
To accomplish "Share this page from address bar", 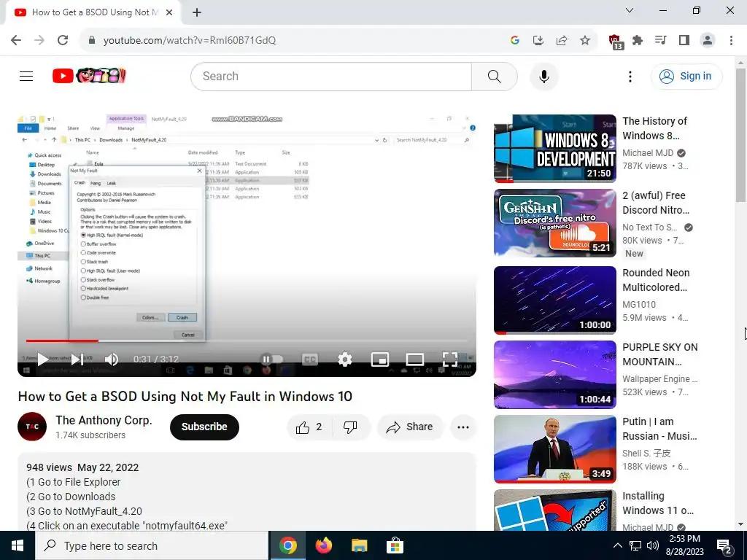I will coord(562,40).
